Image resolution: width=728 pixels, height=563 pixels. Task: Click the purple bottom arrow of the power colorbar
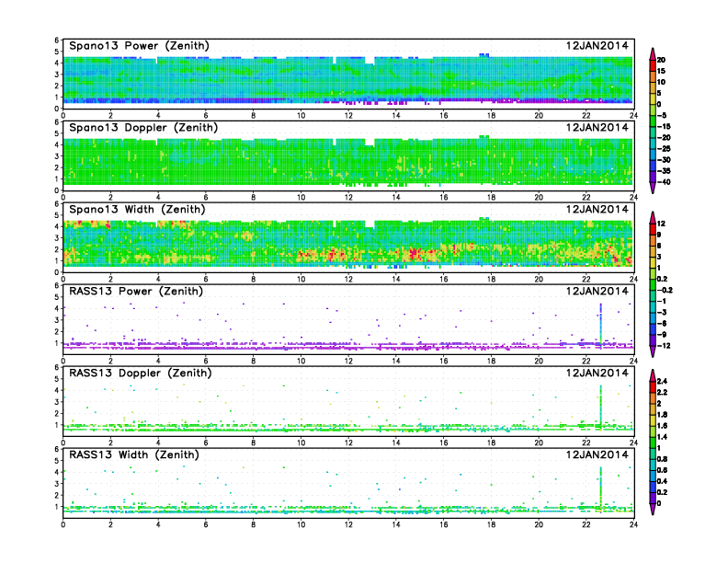[x=653, y=188]
